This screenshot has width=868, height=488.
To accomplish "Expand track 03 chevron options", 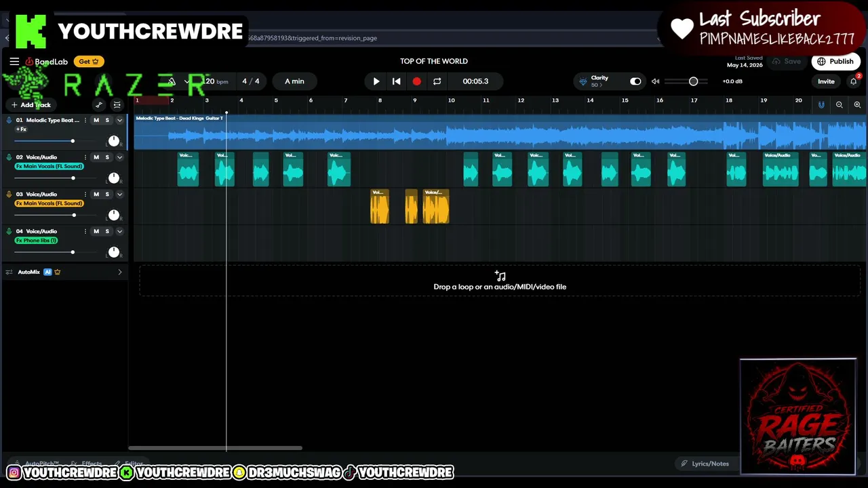I will tap(119, 195).
